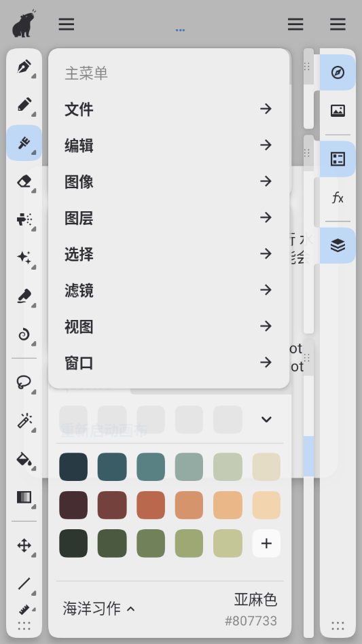Select the magic wand tool
This screenshot has width=362, height=644.
pos(24,421)
